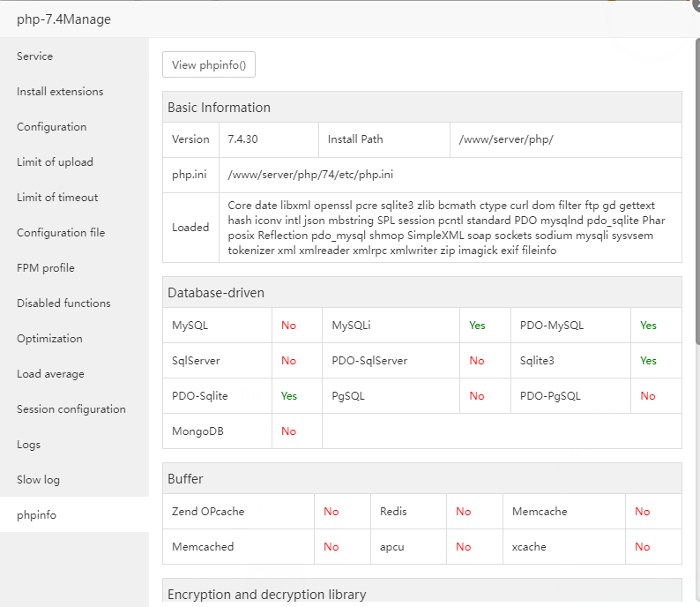This screenshot has height=607, width=700.
Task: Open Session configuration settings
Action: point(71,409)
